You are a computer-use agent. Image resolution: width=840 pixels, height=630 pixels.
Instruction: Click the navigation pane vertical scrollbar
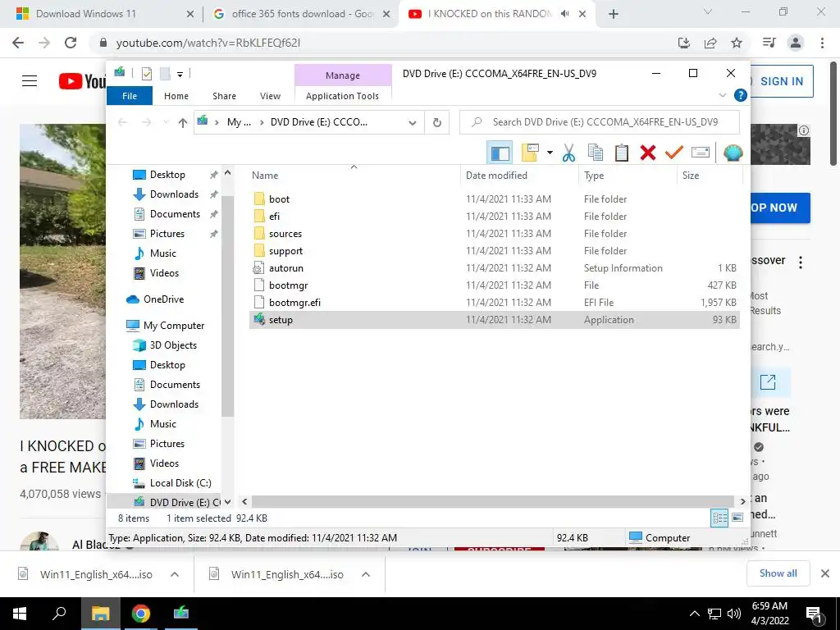pos(228,305)
